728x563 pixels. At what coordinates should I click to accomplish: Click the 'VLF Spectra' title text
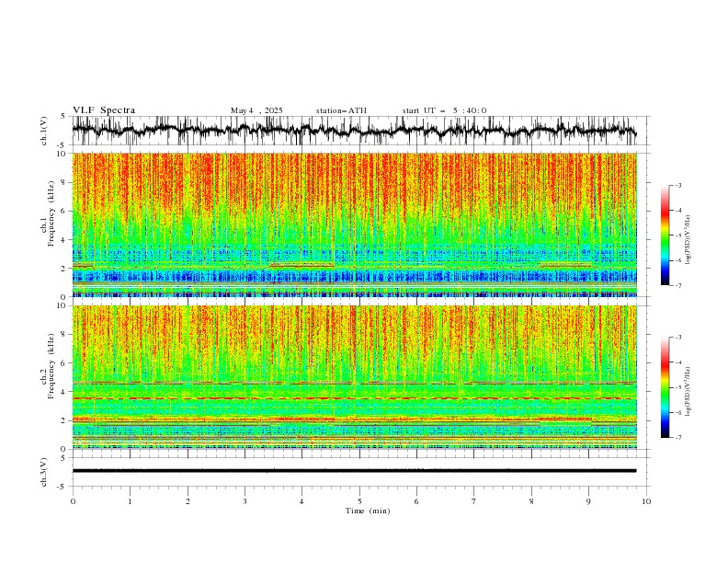point(104,110)
